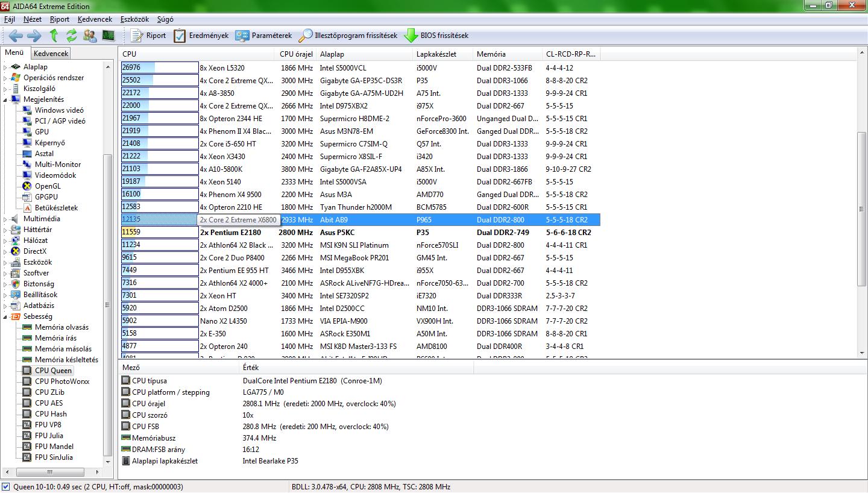Check Illesztőprogram frissítések driver updates

pos(349,36)
